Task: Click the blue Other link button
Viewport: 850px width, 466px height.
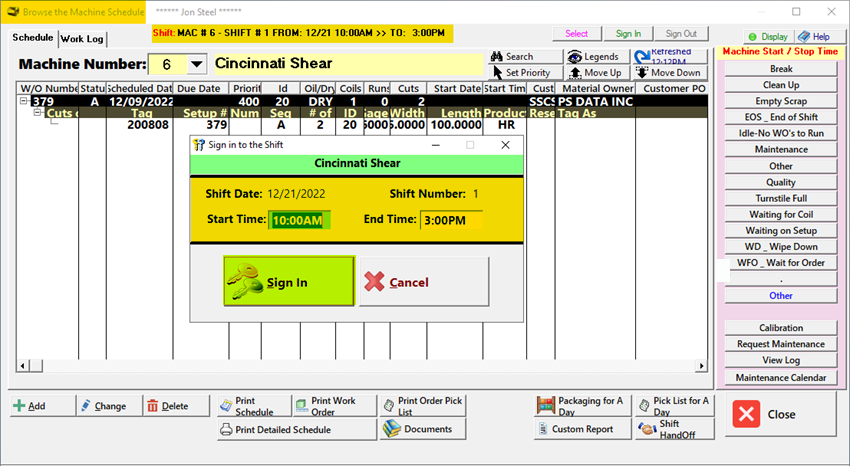Action: (781, 295)
